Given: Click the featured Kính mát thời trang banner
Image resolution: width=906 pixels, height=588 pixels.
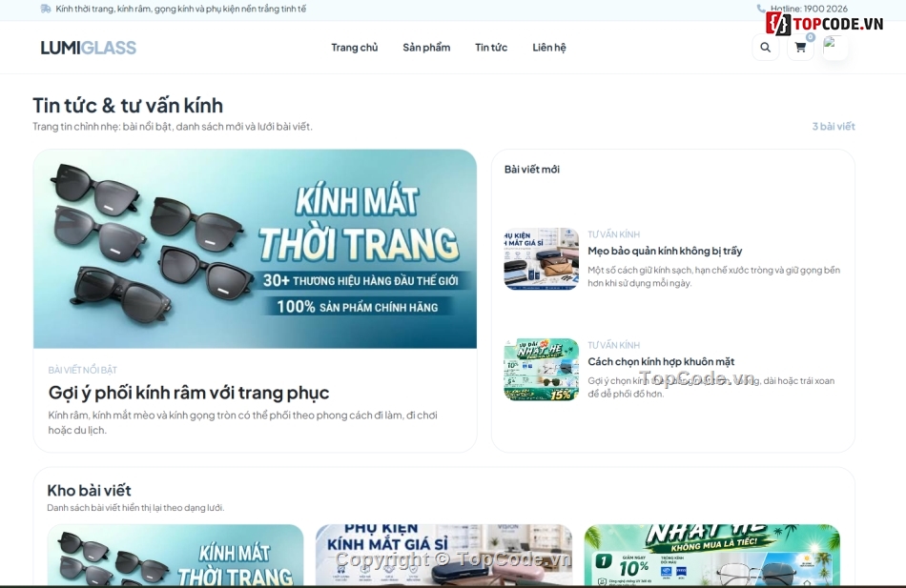Looking at the screenshot, I should pos(255,249).
